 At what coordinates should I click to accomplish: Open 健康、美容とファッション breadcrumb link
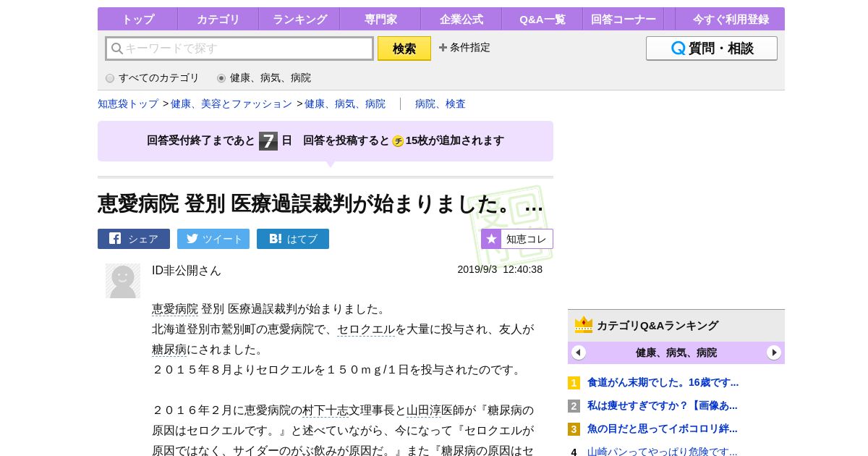point(231,104)
